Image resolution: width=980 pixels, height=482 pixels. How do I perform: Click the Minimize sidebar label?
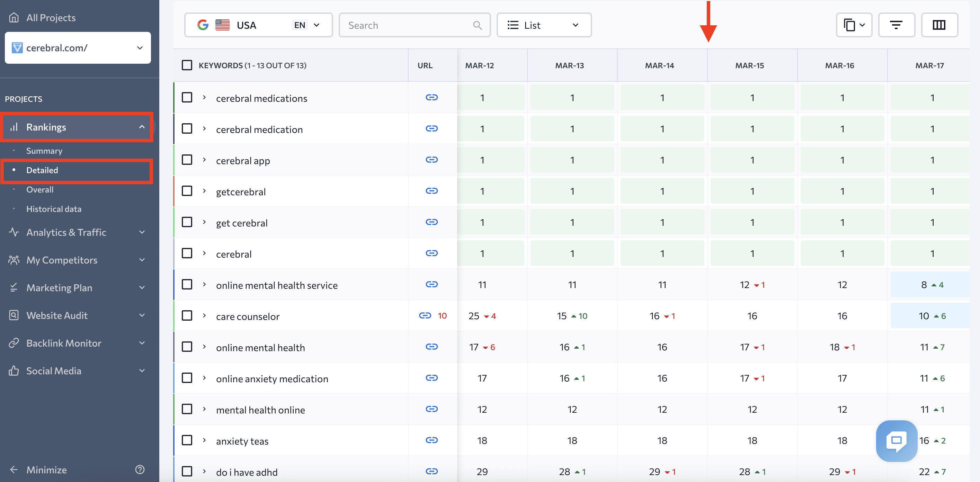click(46, 470)
